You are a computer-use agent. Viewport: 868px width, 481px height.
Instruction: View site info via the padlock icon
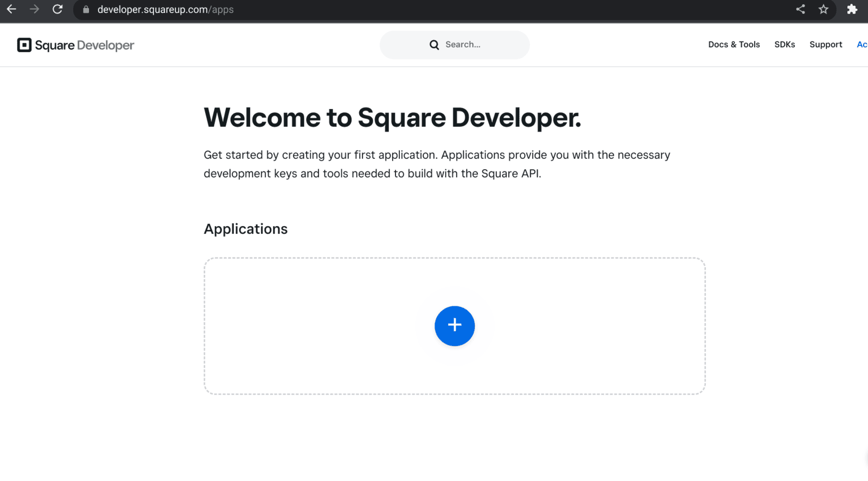(86, 10)
